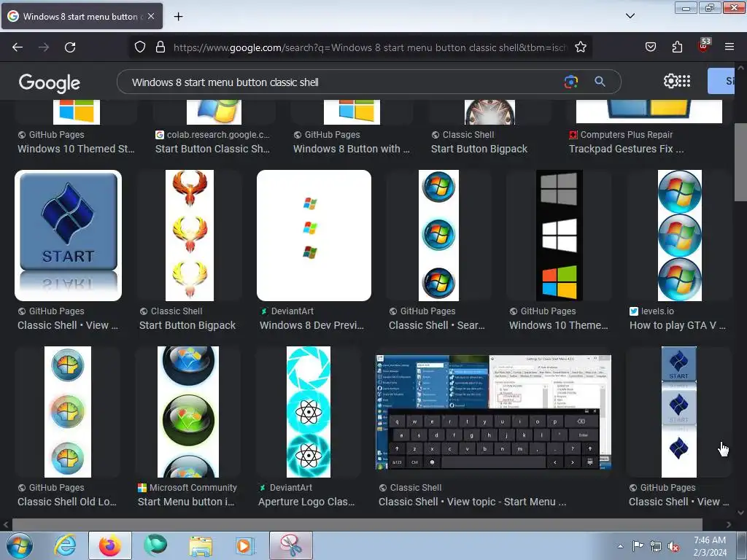Open the network tray icon
Screen dimensions: 747x560
[x=656, y=546]
